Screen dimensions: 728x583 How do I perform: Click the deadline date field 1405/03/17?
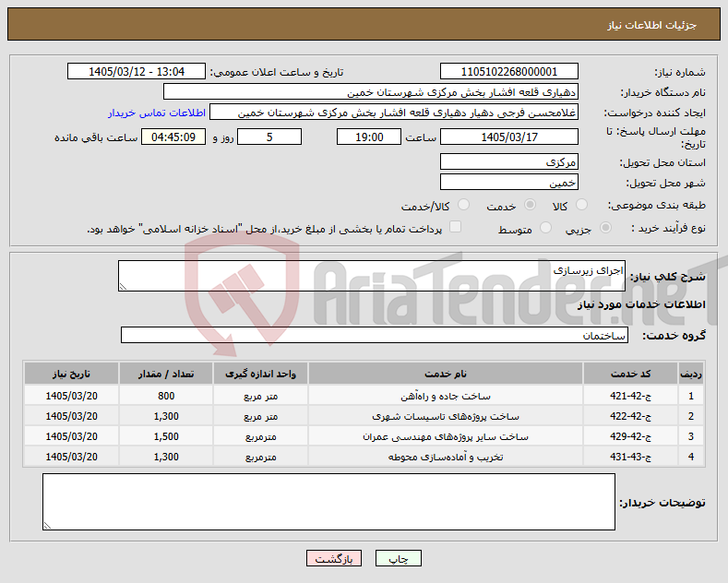tap(508, 137)
